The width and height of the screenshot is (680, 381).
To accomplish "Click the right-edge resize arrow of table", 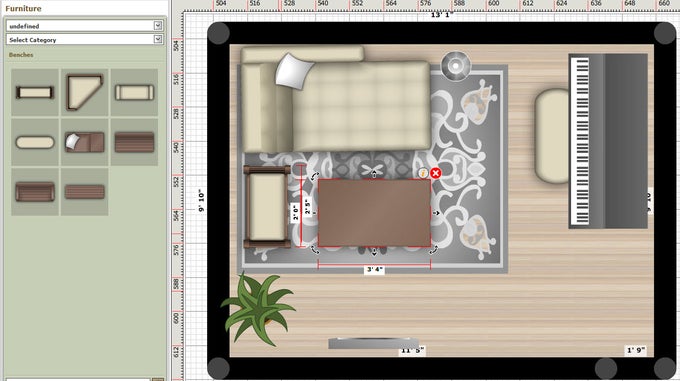I will tap(436, 213).
